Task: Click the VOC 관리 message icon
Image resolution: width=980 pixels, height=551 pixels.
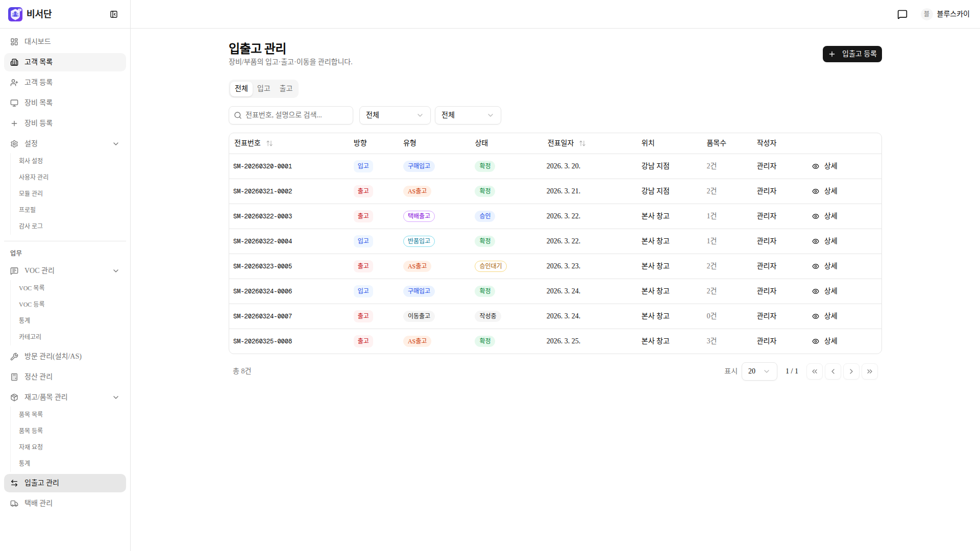Action: click(14, 271)
